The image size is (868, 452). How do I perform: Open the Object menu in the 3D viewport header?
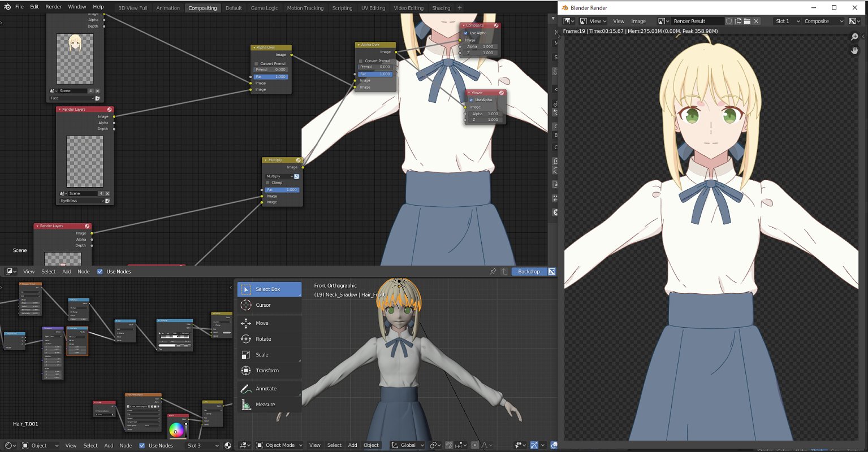pyautogui.click(x=371, y=445)
